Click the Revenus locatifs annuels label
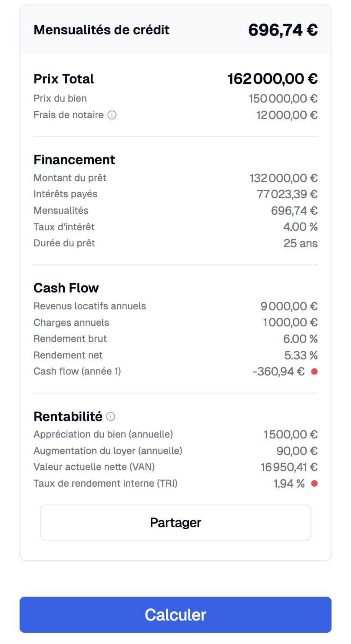This screenshot has width=351, height=644. pos(90,306)
